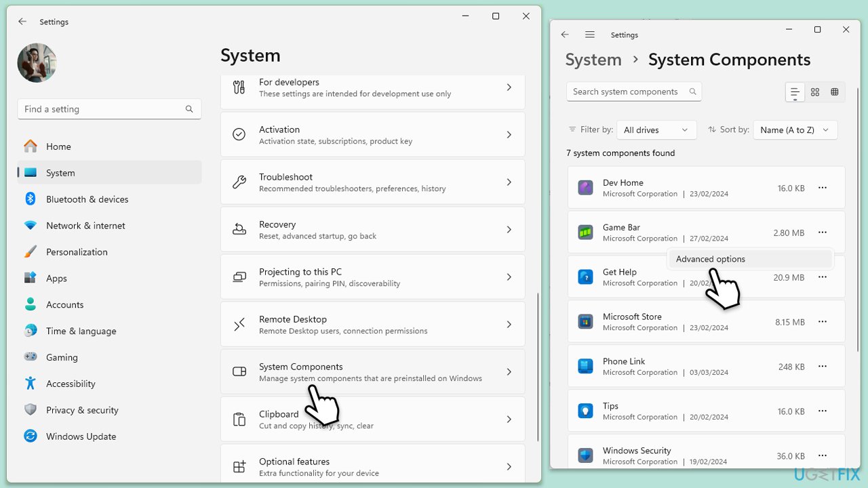Expand the Recovery chevron

(509, 230)
